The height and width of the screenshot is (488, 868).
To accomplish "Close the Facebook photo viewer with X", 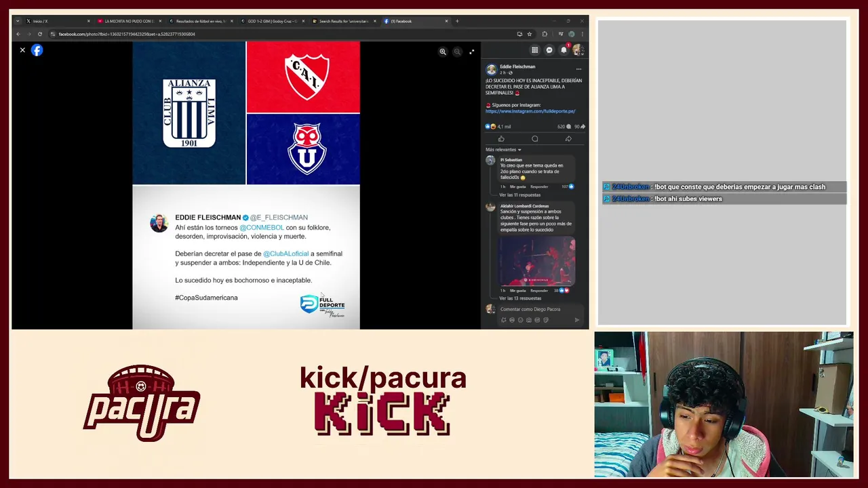I will [x=22, y=50].
